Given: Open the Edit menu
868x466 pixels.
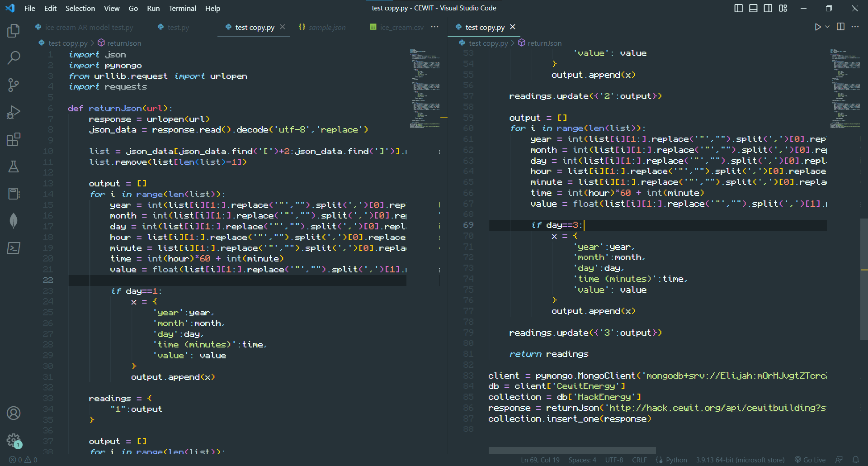Looking at the screenshot, I should [50, 8].
